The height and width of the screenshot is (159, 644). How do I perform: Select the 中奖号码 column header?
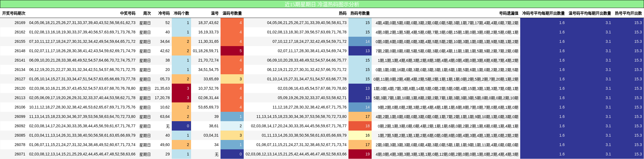[128, 13]
